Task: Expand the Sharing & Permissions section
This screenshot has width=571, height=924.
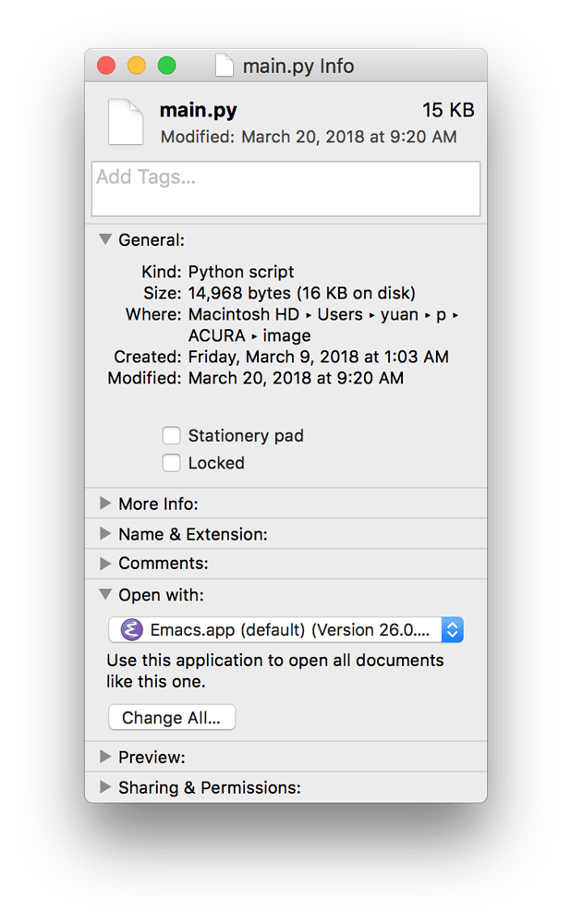Action: click(x=104, y=787)
